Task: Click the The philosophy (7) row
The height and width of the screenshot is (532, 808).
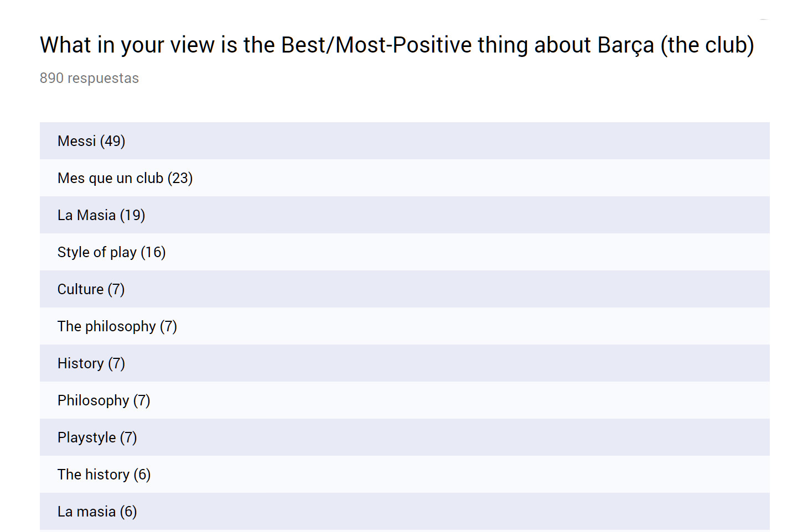Action: click(x=405, y=326)
